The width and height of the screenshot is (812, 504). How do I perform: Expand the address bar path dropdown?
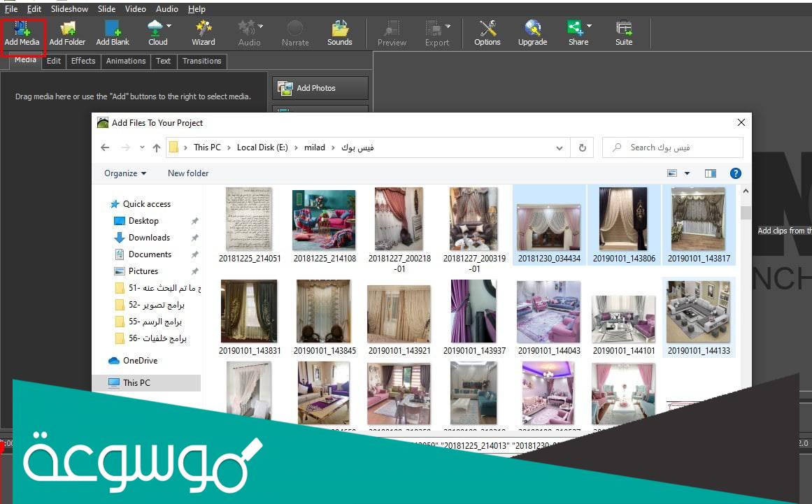tap(559, 148)
